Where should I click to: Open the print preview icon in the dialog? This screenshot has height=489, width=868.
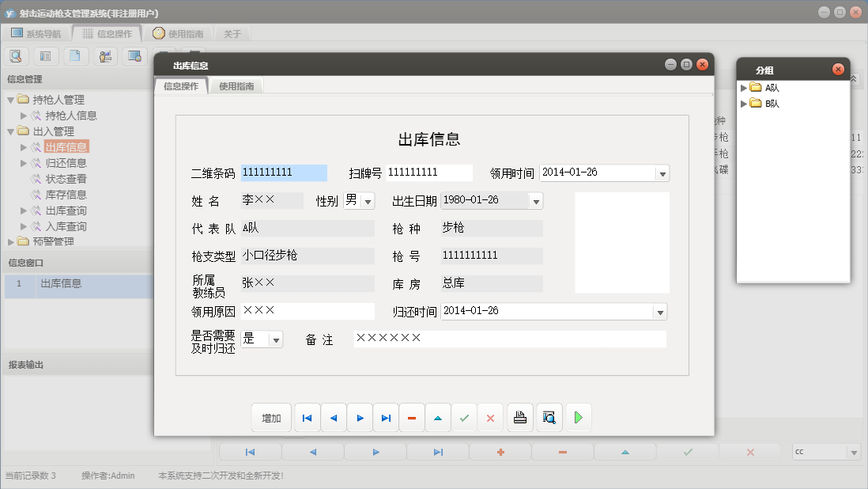[549, 417]
